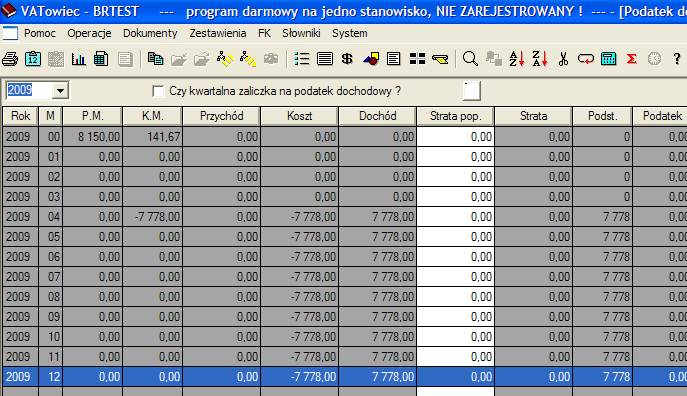Open the dollar sign icon
687x396 pixels.
pos(347,59)
